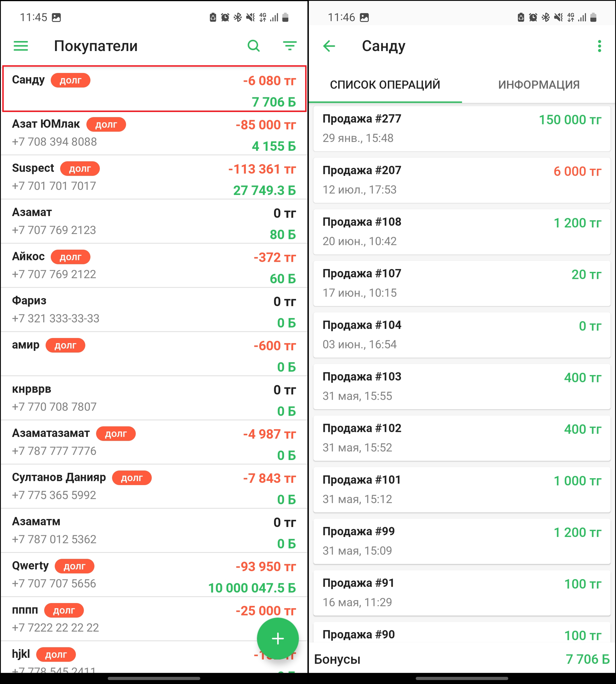Open Султанов Данияр customer entry
The height and width of the screenshot is (684, 616).
point(154,486)
